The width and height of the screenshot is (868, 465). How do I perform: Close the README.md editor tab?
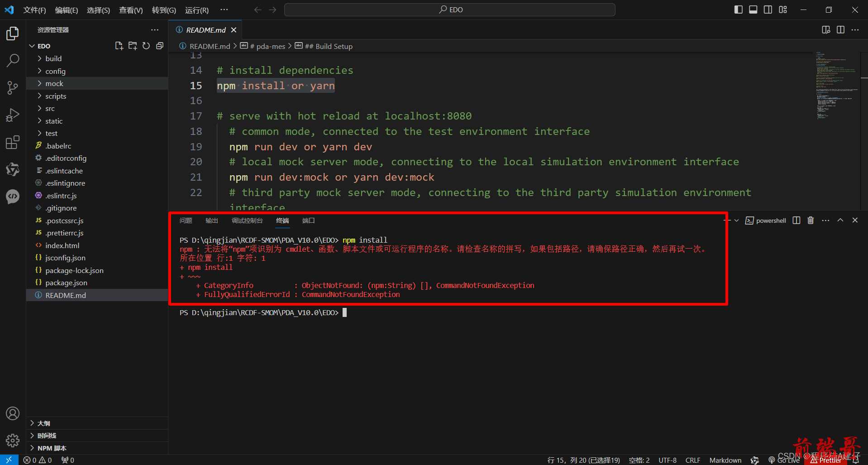[x=234, y=30]
